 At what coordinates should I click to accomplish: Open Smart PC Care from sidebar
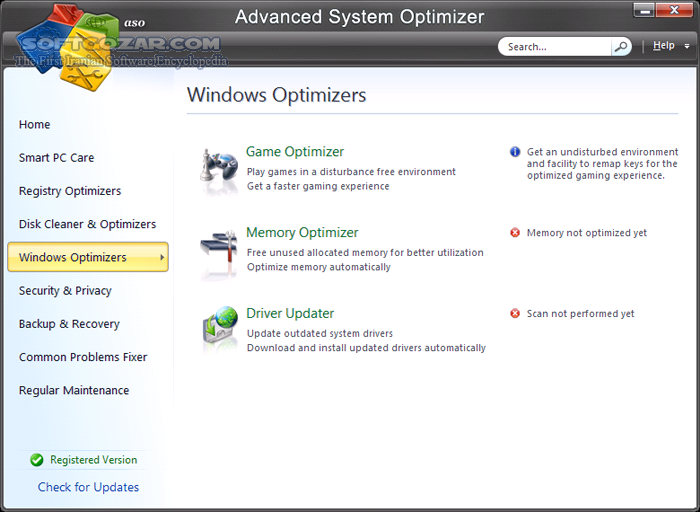tap(56, 158)
